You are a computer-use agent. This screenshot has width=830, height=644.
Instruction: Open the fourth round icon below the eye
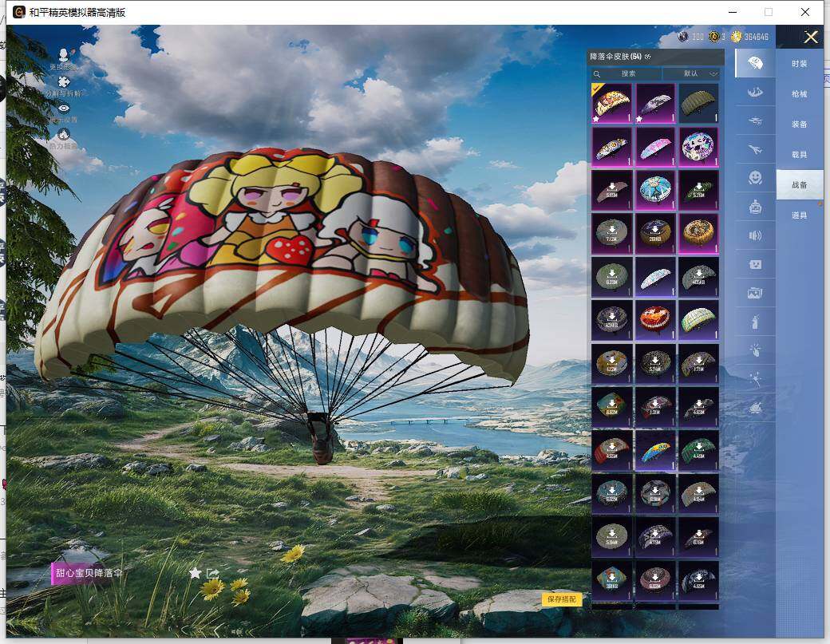(64, 134)
